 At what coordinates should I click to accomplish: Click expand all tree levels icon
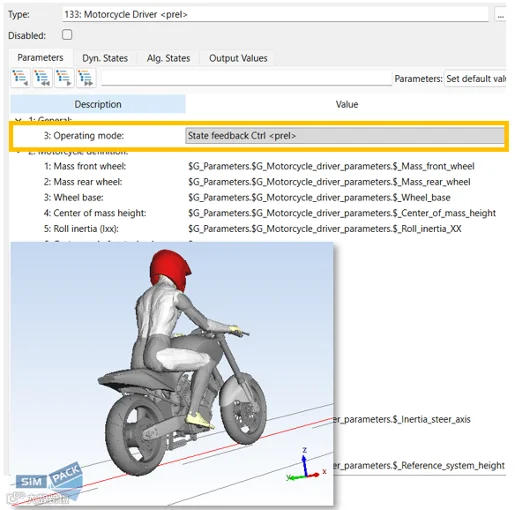click(86, 78)
